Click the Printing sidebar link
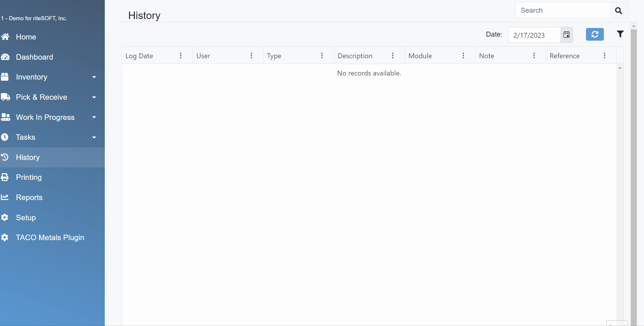Image resolution: width=644 pixels, height=326 pixels. (29, 177)
